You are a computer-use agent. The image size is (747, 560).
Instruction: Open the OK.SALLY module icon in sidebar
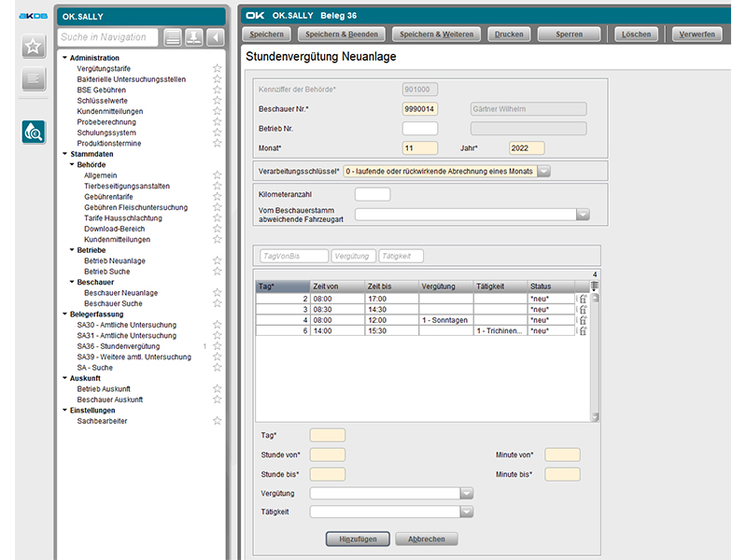coord(35,133)
